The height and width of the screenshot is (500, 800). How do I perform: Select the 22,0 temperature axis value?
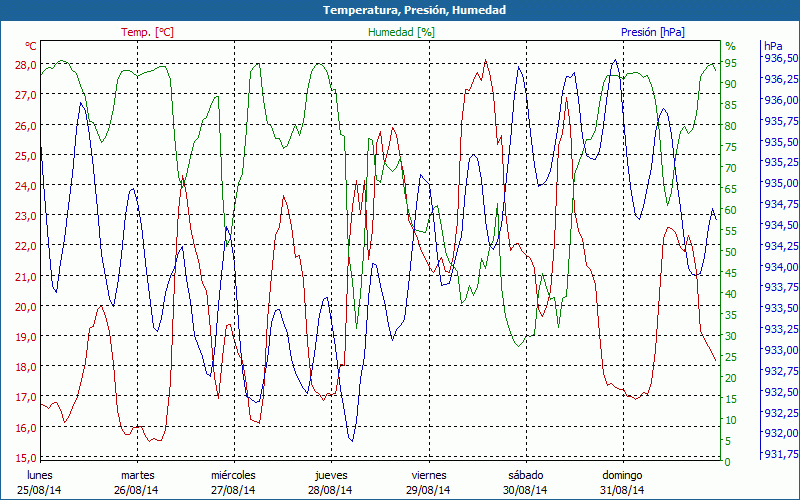point(26,246)
